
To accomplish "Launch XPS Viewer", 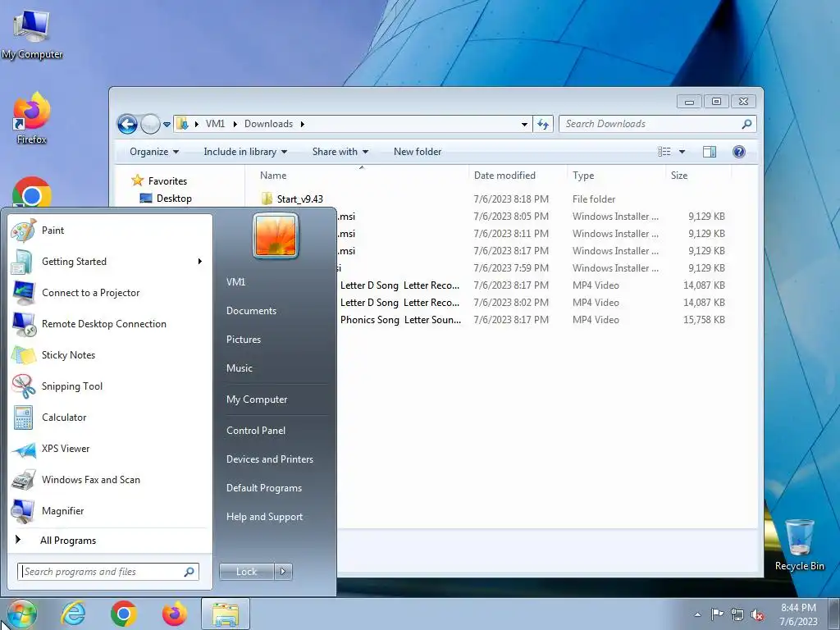I will pyautogui.click(x=110, y=449).
